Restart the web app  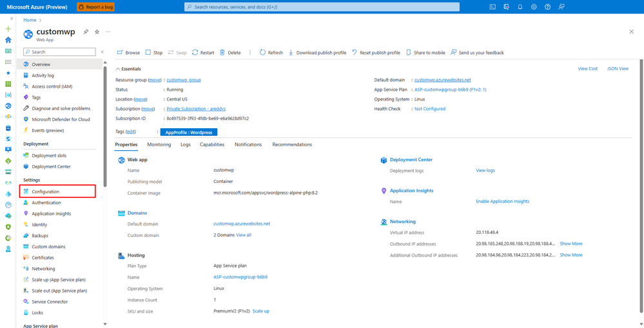pyautogui.click(x=203, y=53)
